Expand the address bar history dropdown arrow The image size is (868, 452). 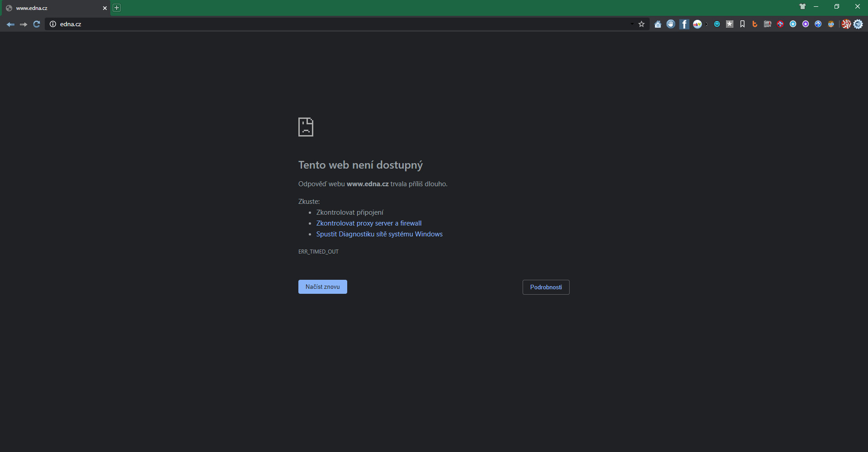tap(632, 24)
